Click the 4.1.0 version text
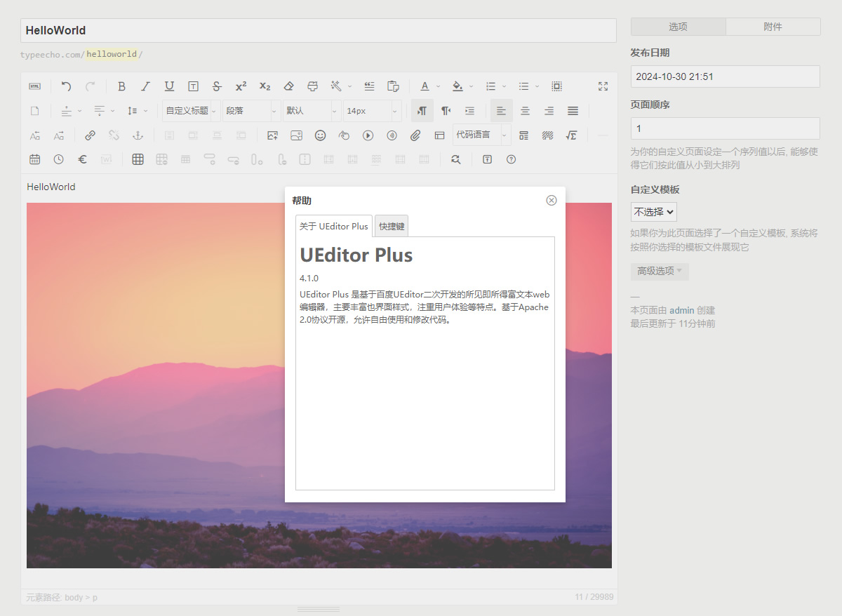The height and width of the screenshot is (616, 842). pos(309,279)
